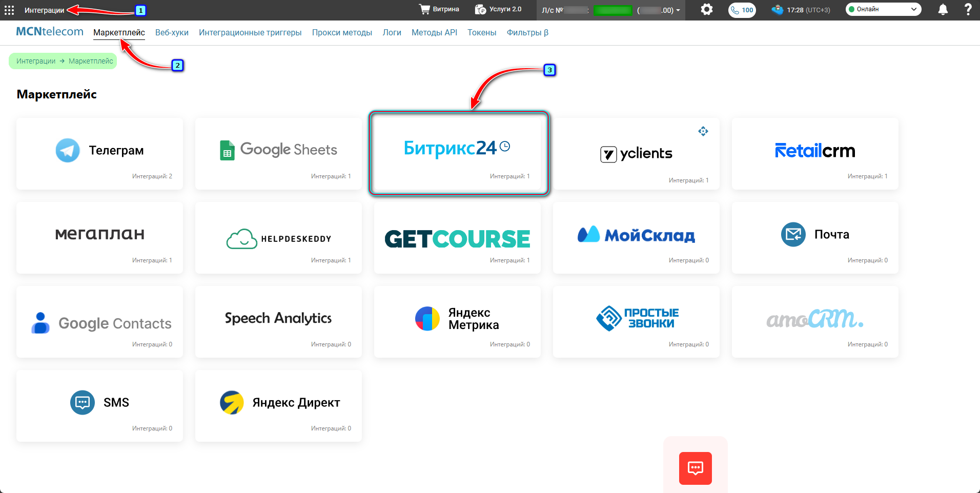The image size is (980, 493).
Task: Click 'Интеграций: 0' on SMS card
Action: click(x=152, y=428)
